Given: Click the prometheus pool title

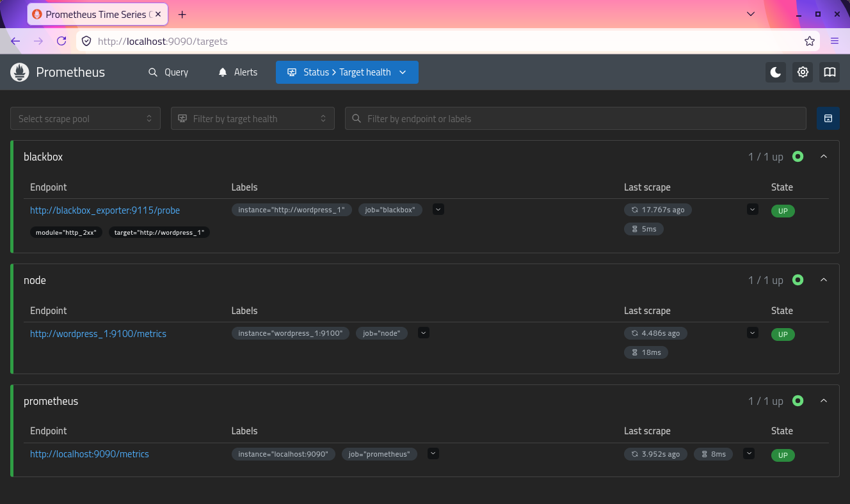Looking at the screenshot, I should [x=51, y=402].
